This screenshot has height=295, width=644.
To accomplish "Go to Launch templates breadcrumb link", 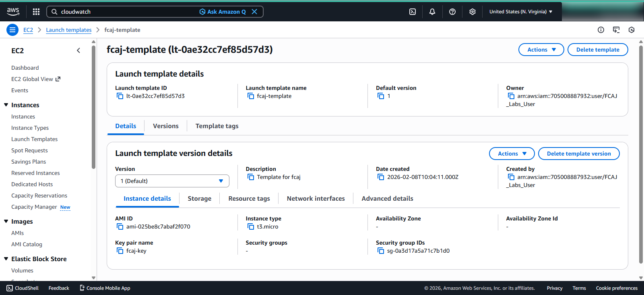I will click(69, 30).
